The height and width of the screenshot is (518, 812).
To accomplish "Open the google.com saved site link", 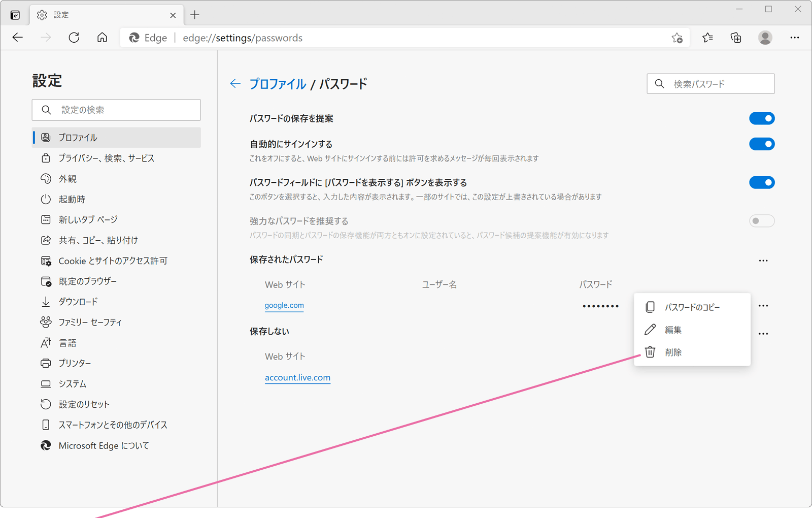I will [x=284, y=305].
